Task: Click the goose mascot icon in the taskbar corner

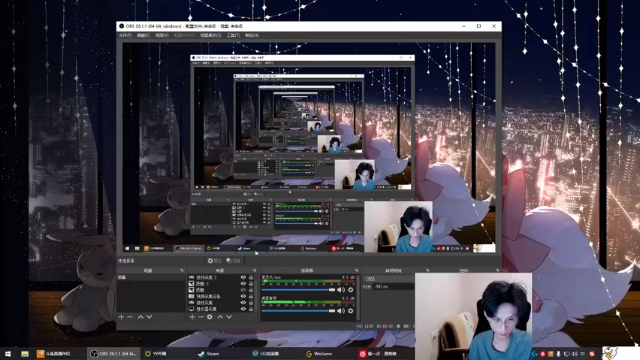Action: point(610,353)
